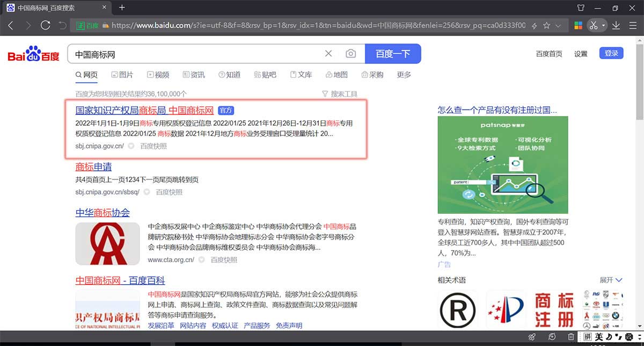Open 国家知识产权局商标局 中国商标网 result
Screen dimensions: 644x346
pos(144,110)
